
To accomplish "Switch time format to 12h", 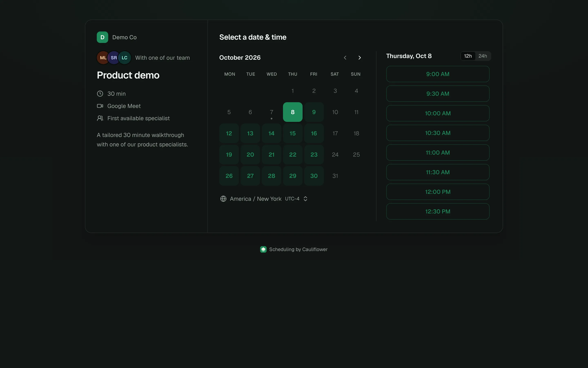I will [x=468, y=56].
